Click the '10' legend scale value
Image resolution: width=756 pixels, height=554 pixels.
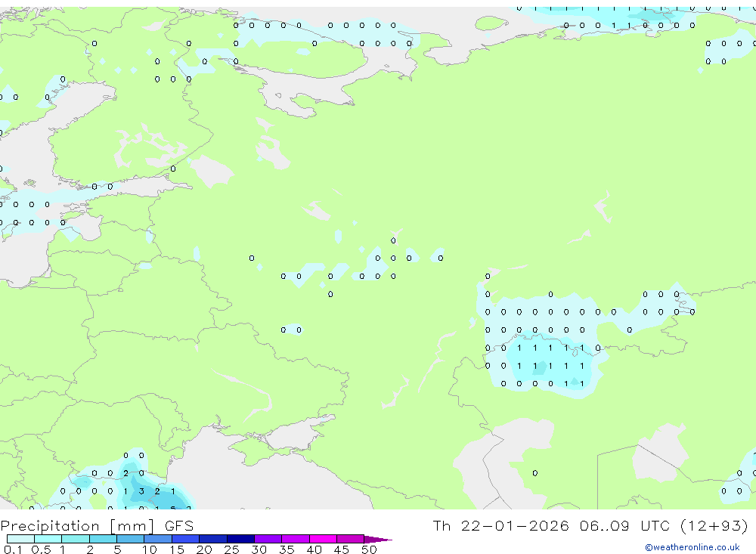point(150,549)
